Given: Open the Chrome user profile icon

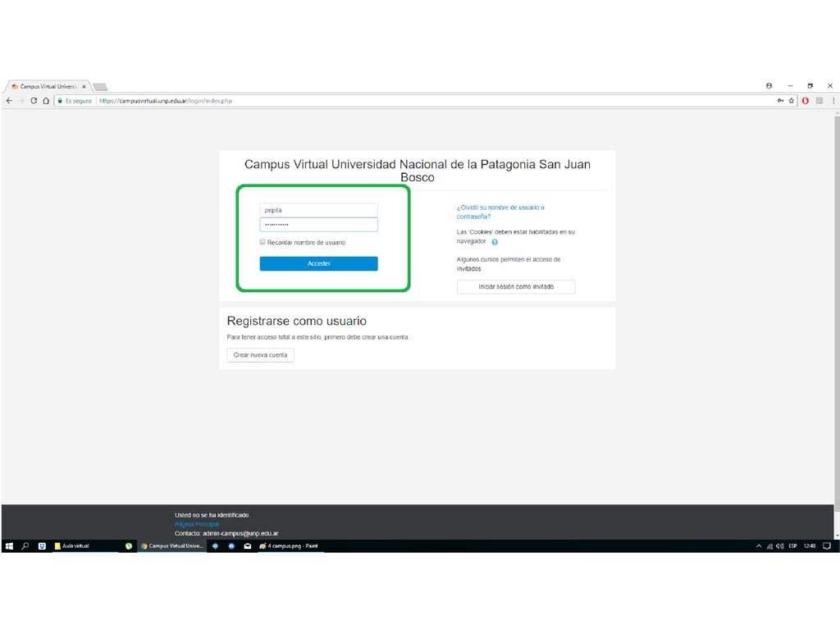Looking at the screenshot, I should tap(769, 85).
